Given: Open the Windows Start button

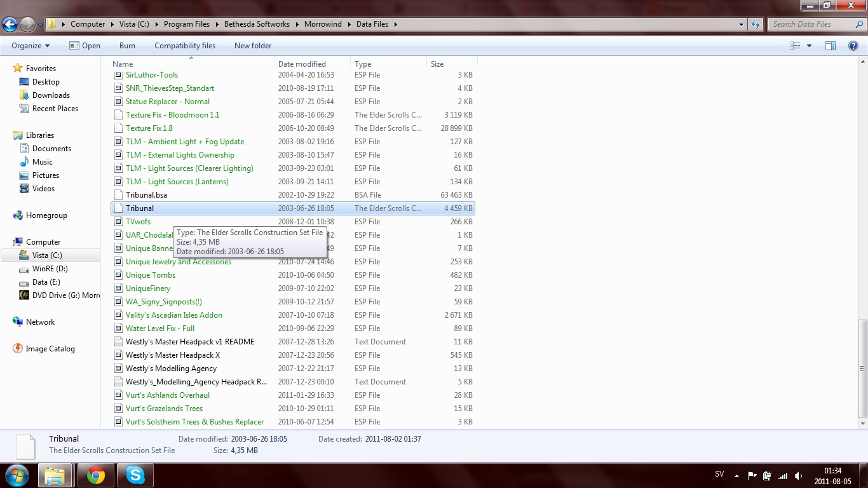Looking at the screenshot, I should click(x=16, y=475).
